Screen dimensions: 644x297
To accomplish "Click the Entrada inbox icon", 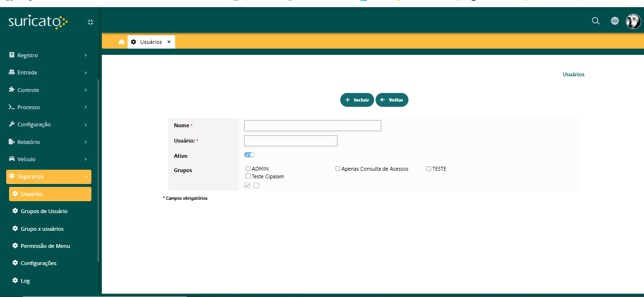I will coord(12,72).
